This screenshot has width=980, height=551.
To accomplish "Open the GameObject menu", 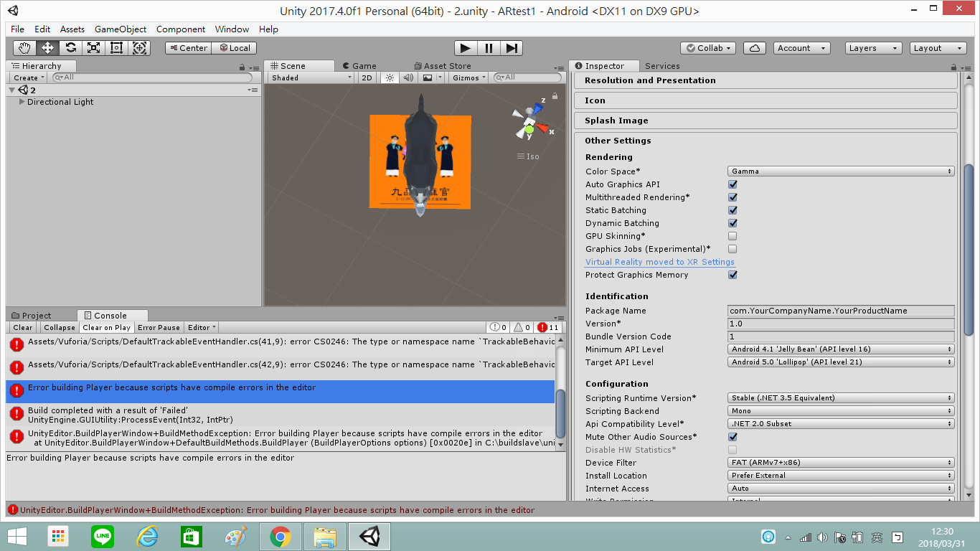I will (121, 29).
